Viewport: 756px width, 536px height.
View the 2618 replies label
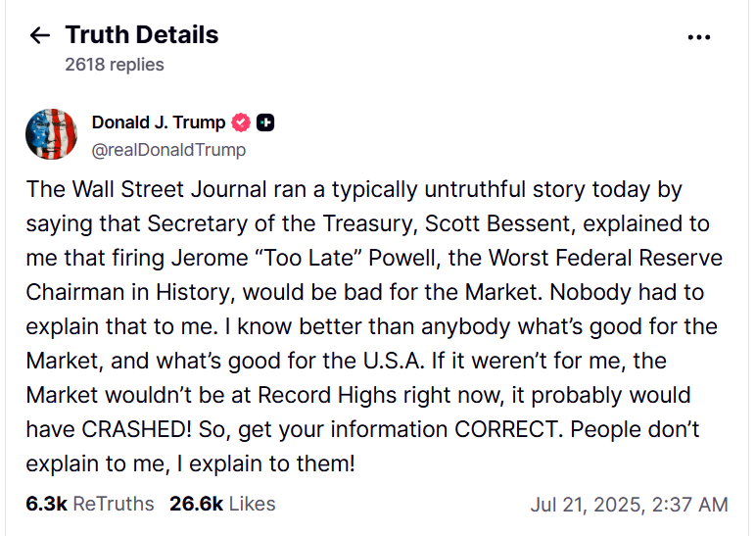pos(115,65)
